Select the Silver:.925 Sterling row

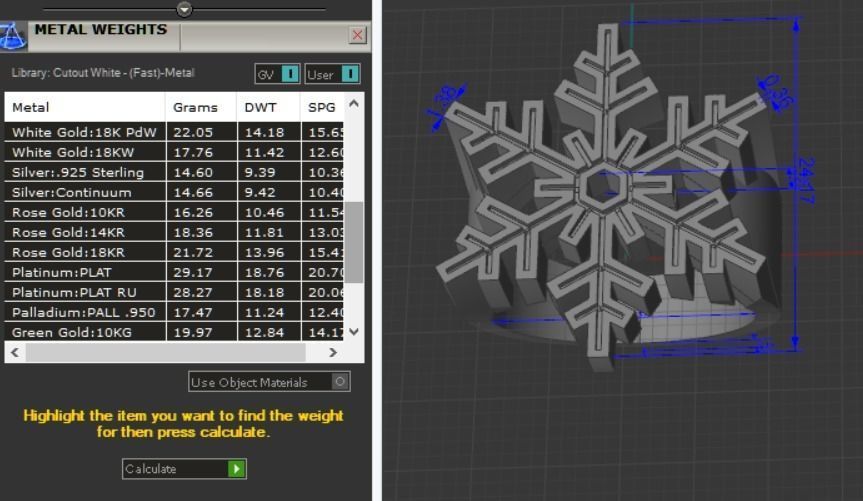click(x=174, y=172)
